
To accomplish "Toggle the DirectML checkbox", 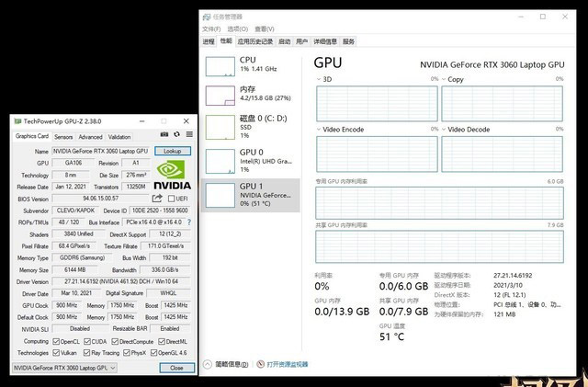I will (x=162, y=342).
